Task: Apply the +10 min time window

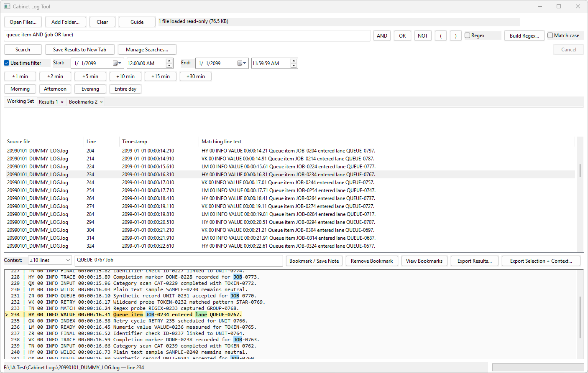Action: (125, 76)
